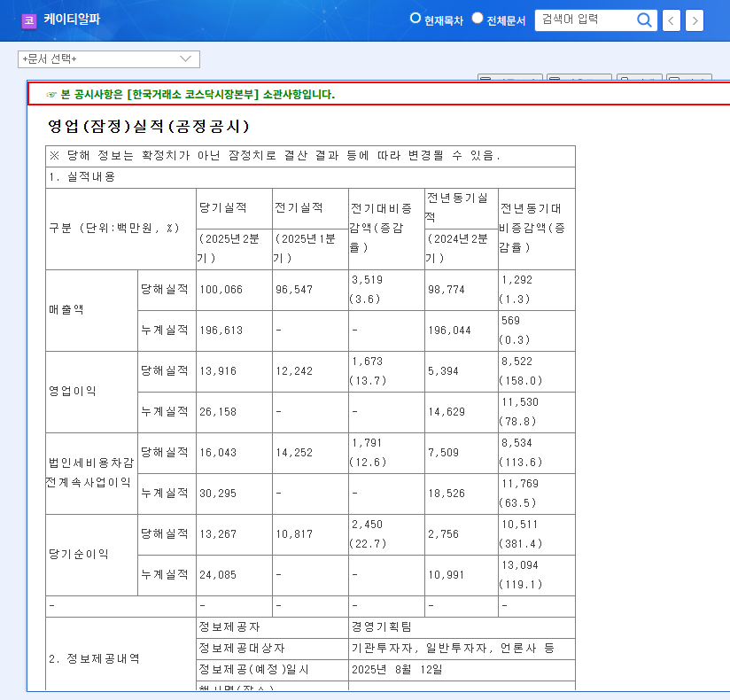
Task: Go to previous search result arrow
Action: click(672, 20)
